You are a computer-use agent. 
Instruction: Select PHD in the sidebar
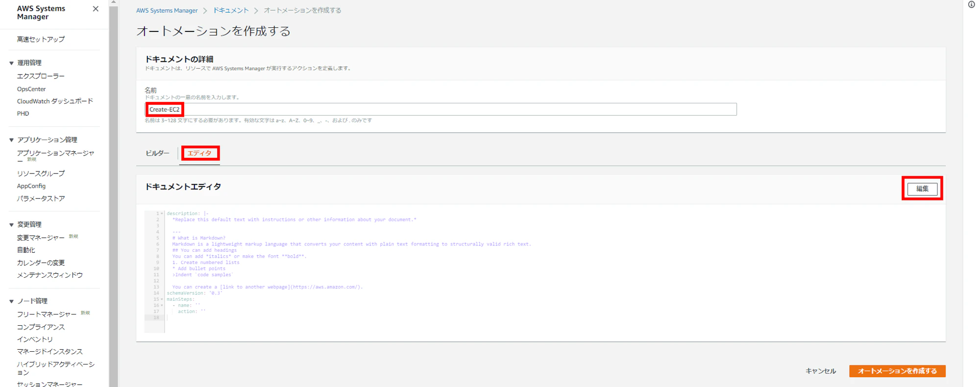23,114
